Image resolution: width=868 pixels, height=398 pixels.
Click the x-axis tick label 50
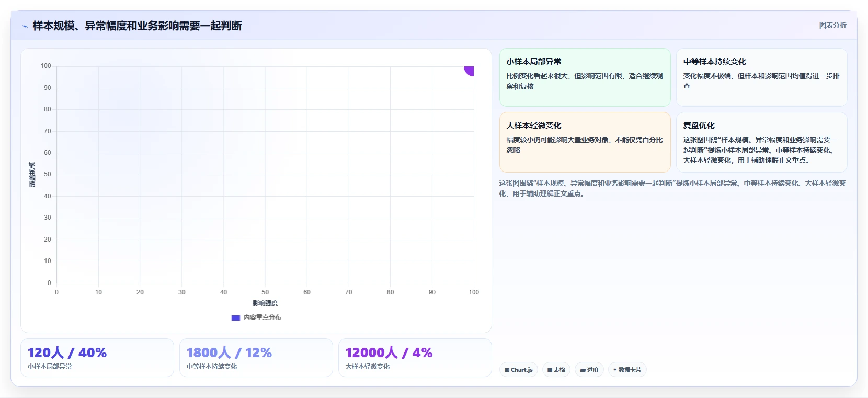tap(265, 292)
